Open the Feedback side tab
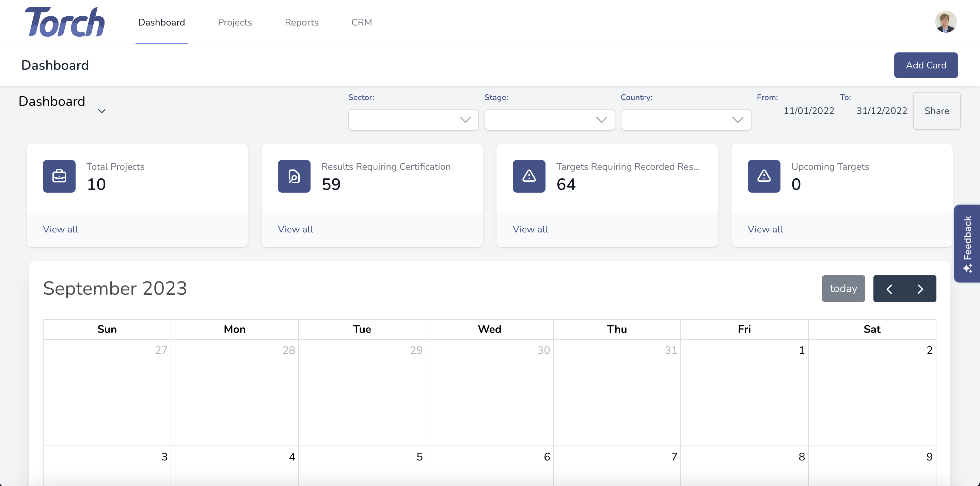The height and width of the screenshot is (486, 980). (967, 243)
